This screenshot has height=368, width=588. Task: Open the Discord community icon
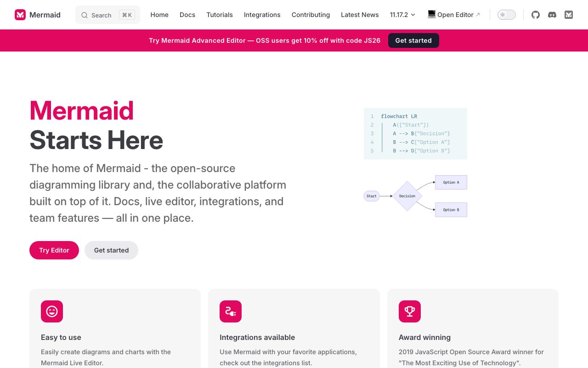click(x=552, y=15)
